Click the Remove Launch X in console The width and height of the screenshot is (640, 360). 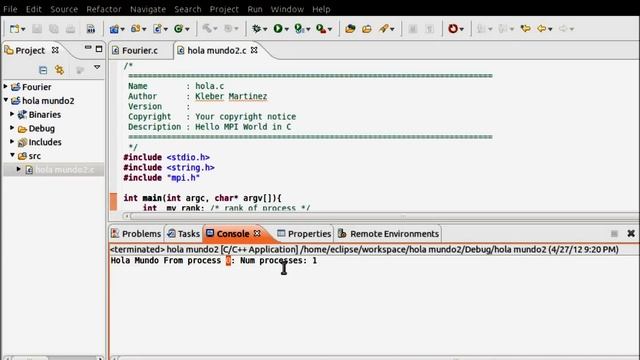631,233
